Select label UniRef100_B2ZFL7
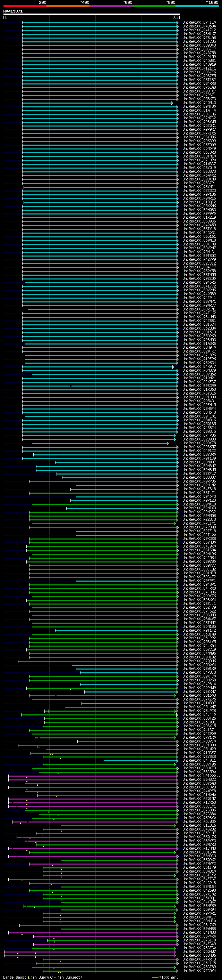 click(x=199, y=473)
